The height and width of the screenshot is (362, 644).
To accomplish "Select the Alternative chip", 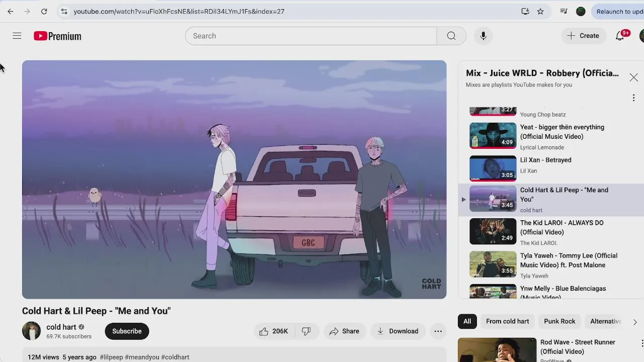I will (x=605, y=321).
